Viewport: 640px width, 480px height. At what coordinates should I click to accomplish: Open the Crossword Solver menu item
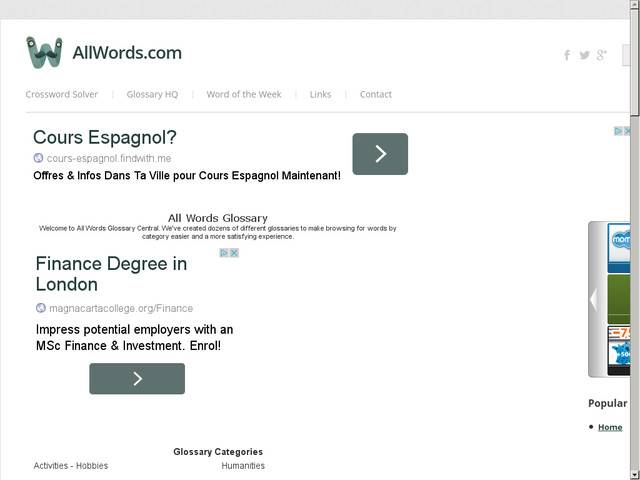click(62, 94)
